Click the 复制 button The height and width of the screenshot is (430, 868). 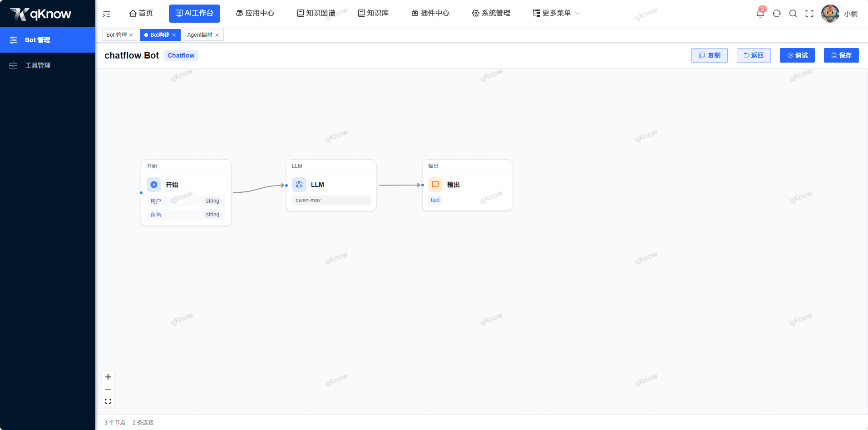point(710,55)
